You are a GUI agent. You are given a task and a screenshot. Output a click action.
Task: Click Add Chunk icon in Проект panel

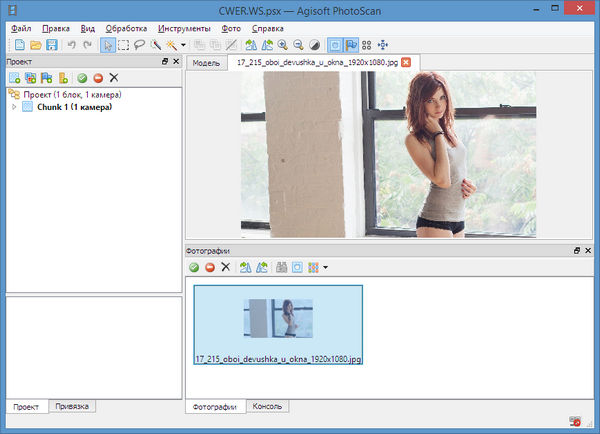coord(14,77)
